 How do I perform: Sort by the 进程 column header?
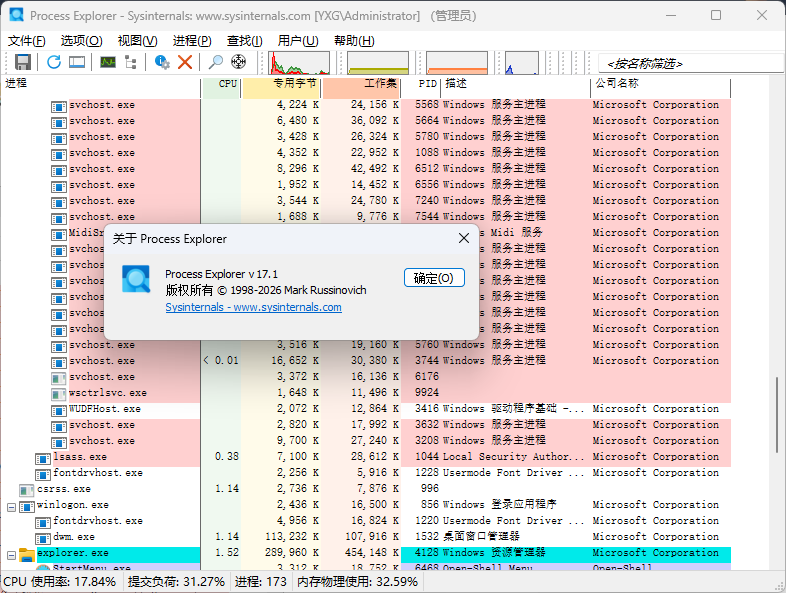pos(101,88)
